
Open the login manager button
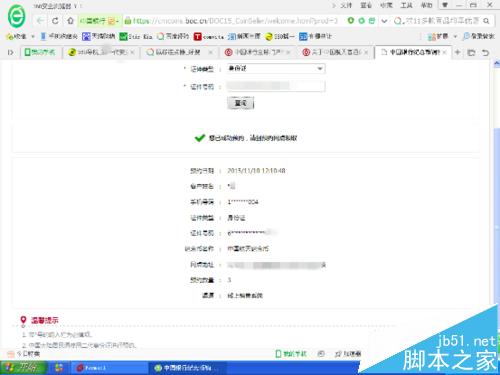(479, 36)
